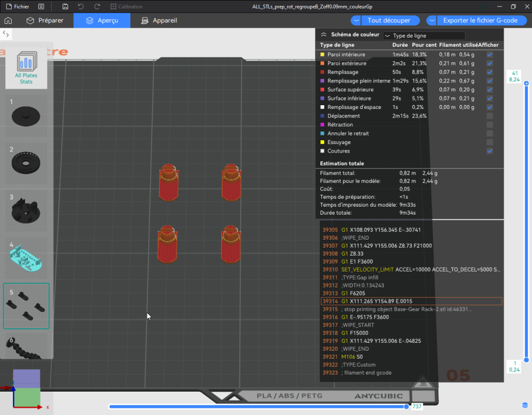The height and width of the screenshot is (415, 532).
Task: Click the Essuyage yellow color swatch
Action: pos(322,142)
